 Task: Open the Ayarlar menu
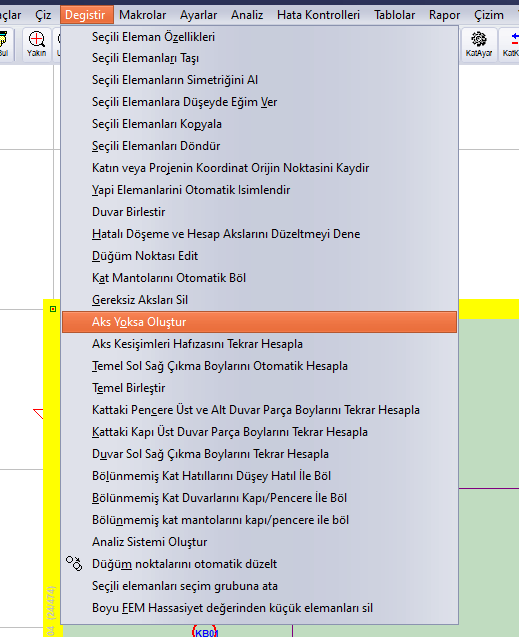[x=199, y=15]
